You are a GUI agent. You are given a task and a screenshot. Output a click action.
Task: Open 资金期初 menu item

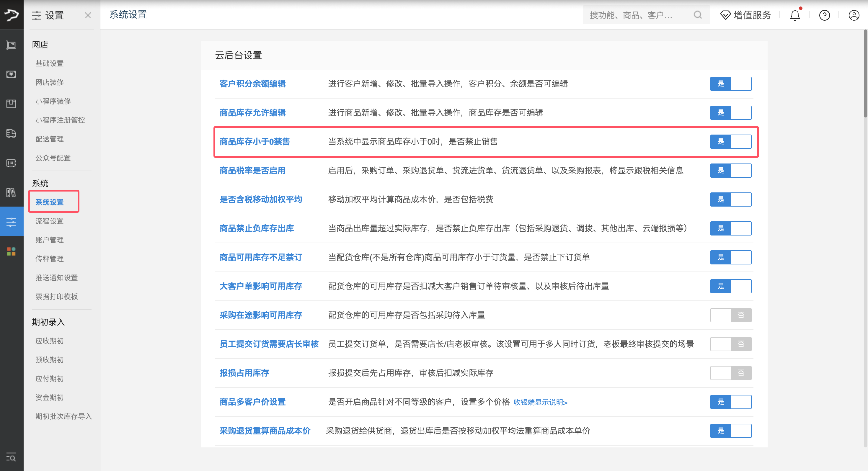click(50, 398)
